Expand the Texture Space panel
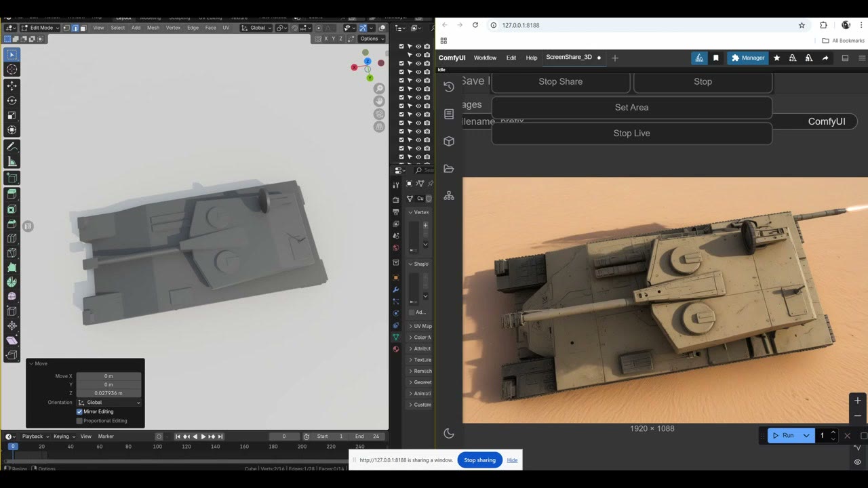This screenshot has height=488, width=868. pos(420,360)
